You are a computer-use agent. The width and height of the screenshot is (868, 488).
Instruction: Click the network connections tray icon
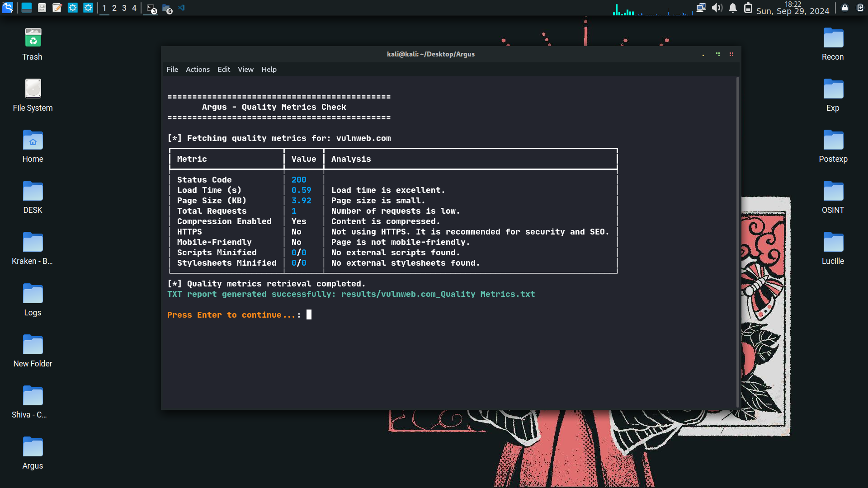[701, 8]
